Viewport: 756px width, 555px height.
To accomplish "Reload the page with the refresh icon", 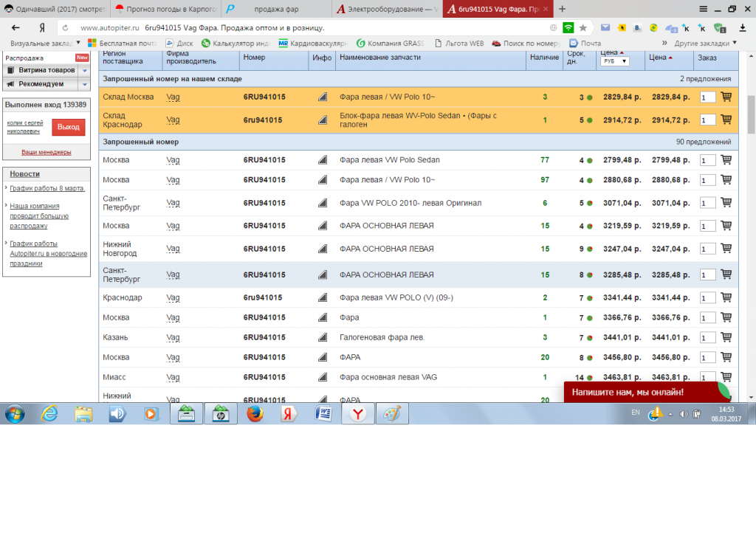I will (65, 28).
